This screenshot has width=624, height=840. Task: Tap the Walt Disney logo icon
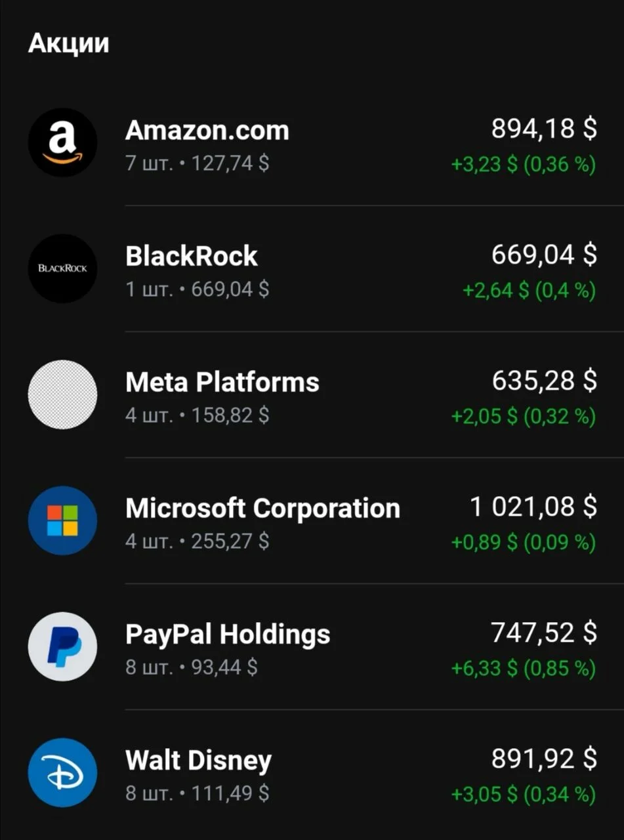[x=62, y=772]
